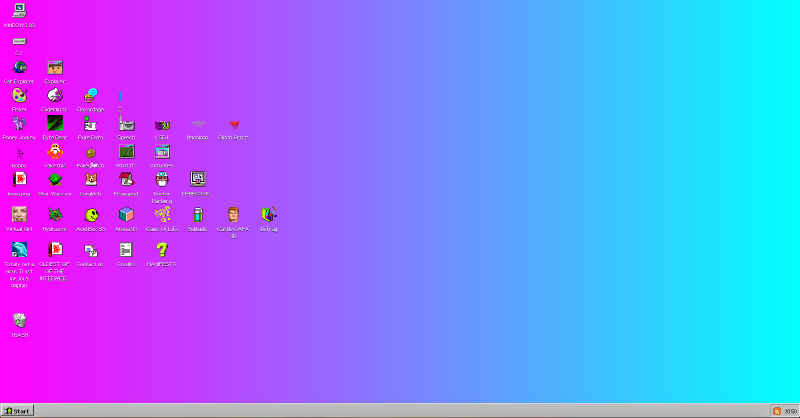This screenshot has height=418, width=800.
Task: Click the taskbar clock showing 20:50
Action: (790, 411)
